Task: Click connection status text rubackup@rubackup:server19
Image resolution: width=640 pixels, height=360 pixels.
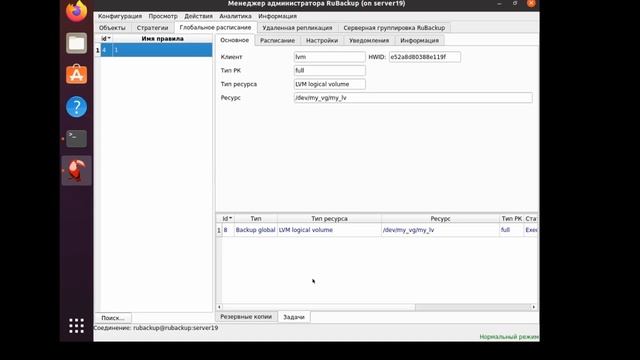Action: 176,328
